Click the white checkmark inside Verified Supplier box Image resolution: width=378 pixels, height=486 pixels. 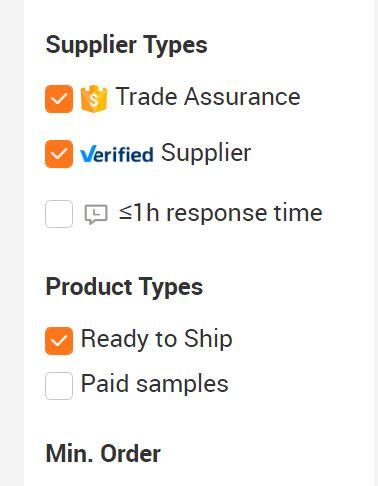pos(59,154)
